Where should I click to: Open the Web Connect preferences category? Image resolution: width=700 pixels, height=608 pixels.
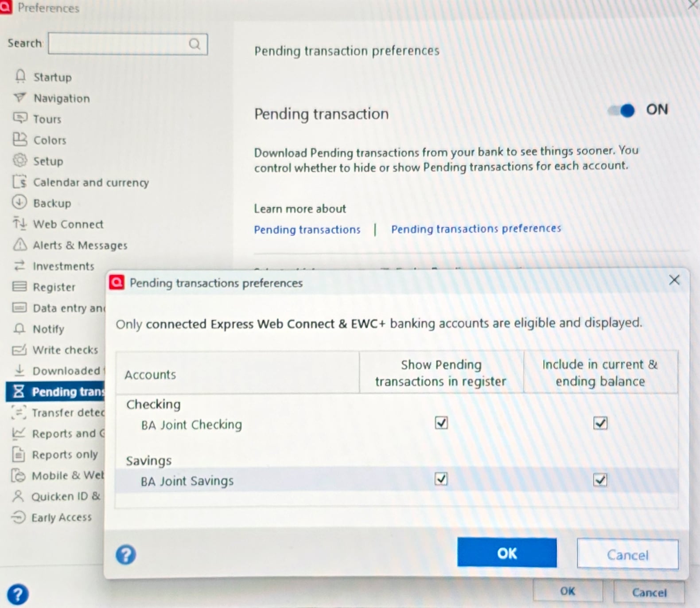[x=68, y=224]
